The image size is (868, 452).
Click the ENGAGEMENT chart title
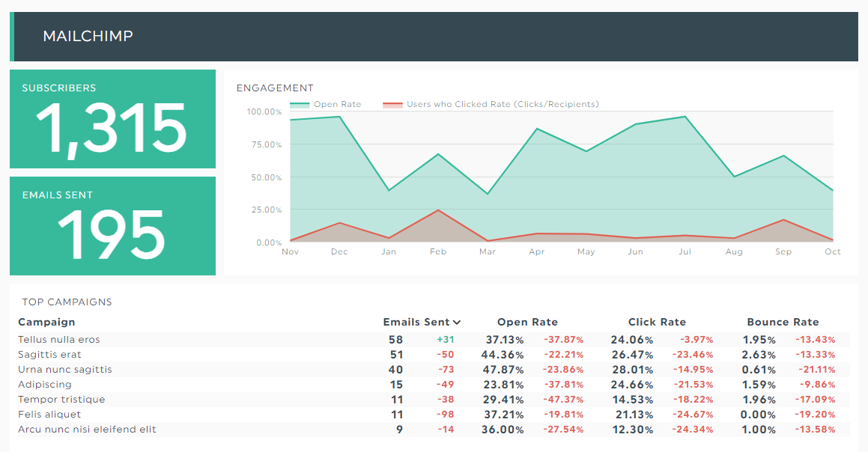(x=275, y=88)
